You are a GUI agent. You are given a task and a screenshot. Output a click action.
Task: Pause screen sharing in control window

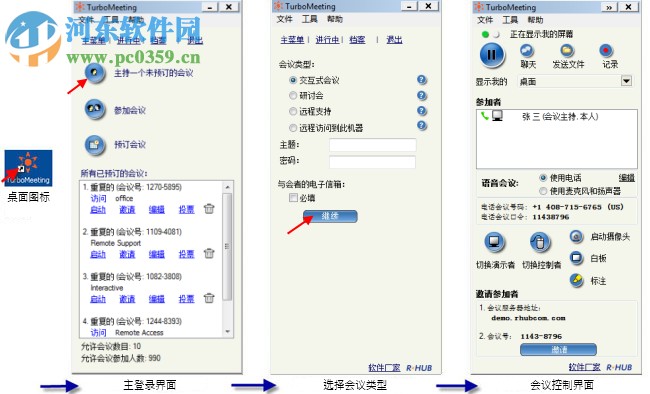point(492,55)
